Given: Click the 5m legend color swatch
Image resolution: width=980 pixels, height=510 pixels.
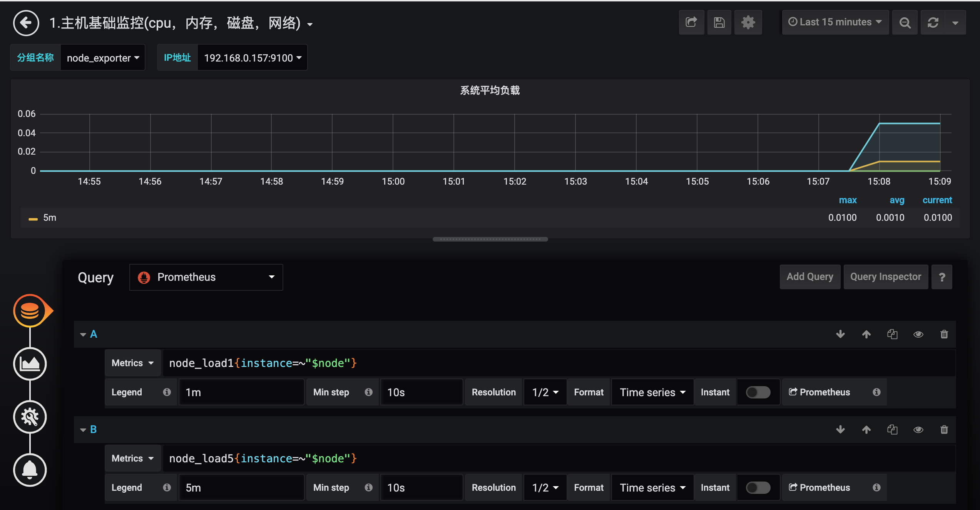Looking at the screenshot, I should (x=33, y=218).
